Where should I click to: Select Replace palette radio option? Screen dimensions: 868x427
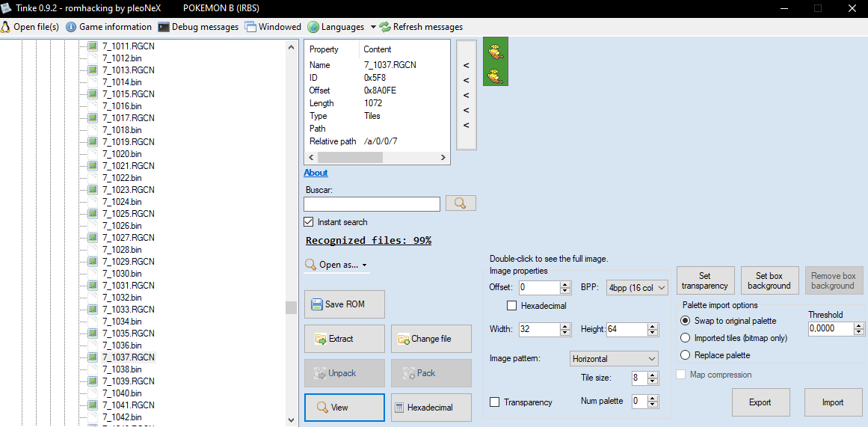pyautogui.click(x=686, y=355)
